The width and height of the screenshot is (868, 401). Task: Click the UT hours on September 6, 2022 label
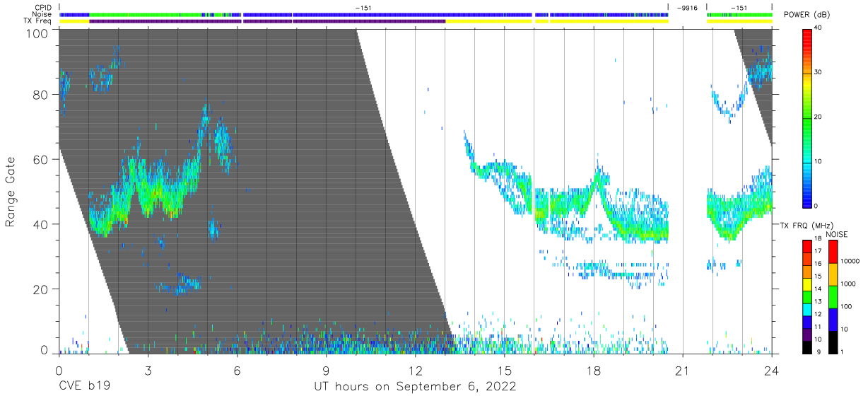pyautogui.click(x=414, y=387)
